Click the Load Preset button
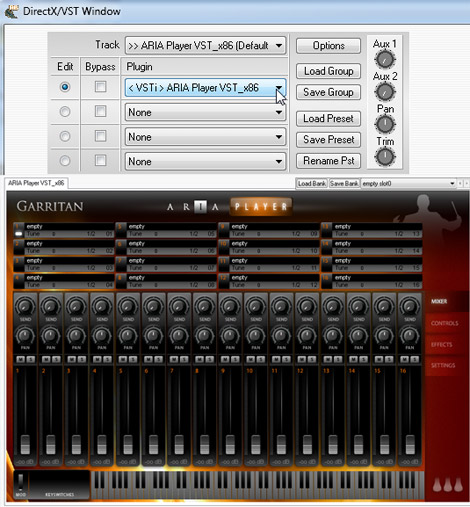Screen dimensions: 470x507 click(328, 119)
